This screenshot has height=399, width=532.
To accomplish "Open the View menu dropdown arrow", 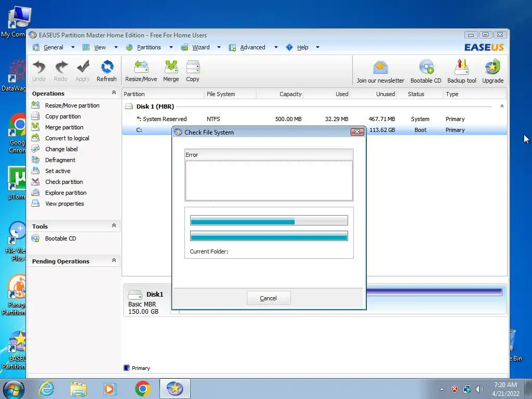I will (x=116, y=47).
